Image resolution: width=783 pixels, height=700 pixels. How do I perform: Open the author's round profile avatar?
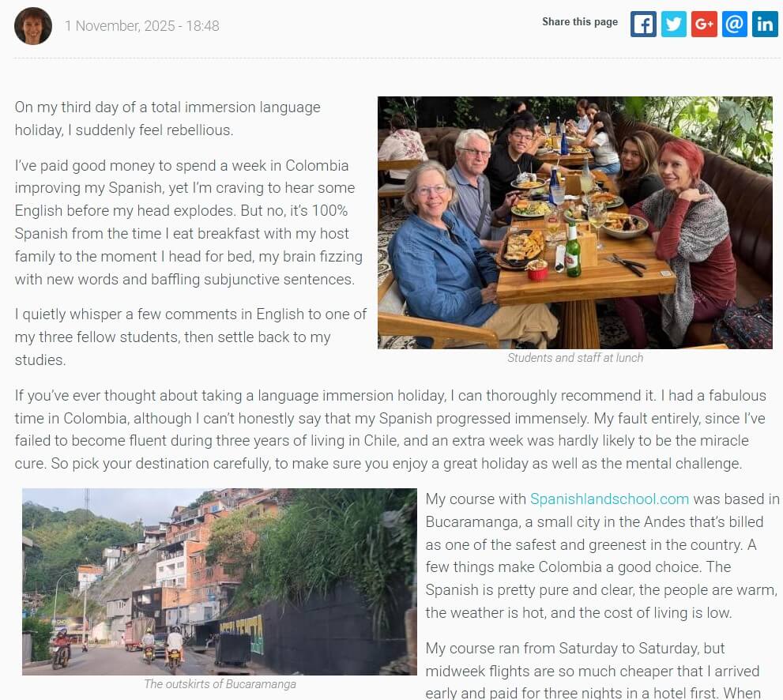[x=33, y=26]
